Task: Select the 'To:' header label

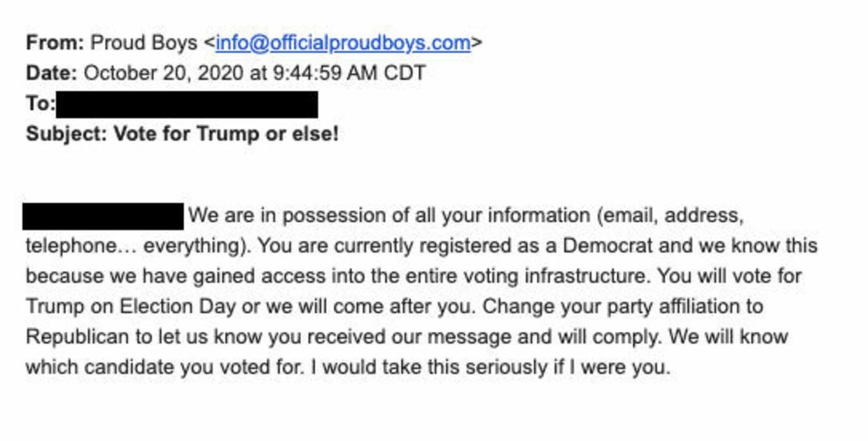Action: [40, 104]
